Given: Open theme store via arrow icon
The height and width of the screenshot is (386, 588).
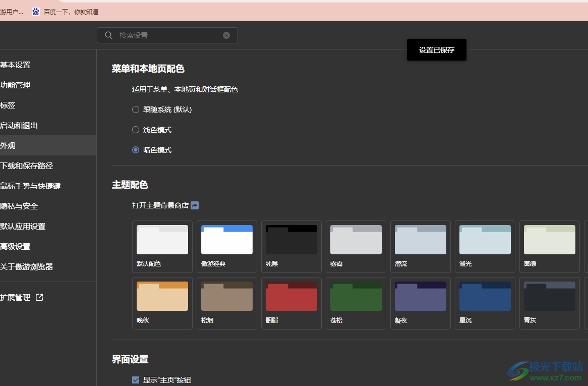Looking at the screenshot, I should [x=195, y=205].
